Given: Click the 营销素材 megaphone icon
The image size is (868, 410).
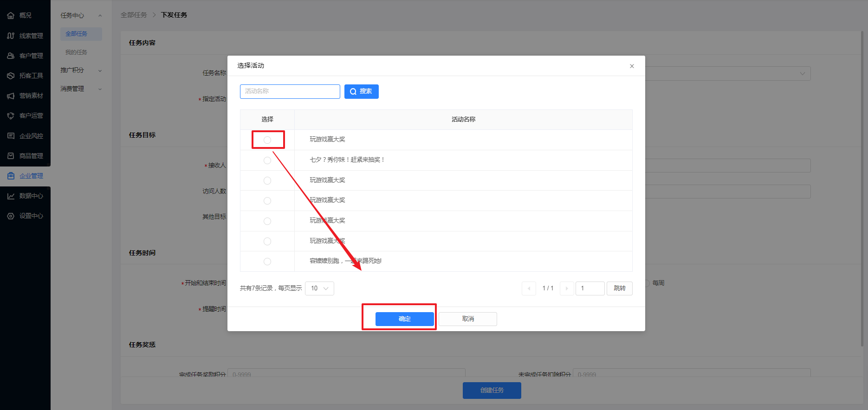Looking at the screenshot, I should [x=11, y=96].
